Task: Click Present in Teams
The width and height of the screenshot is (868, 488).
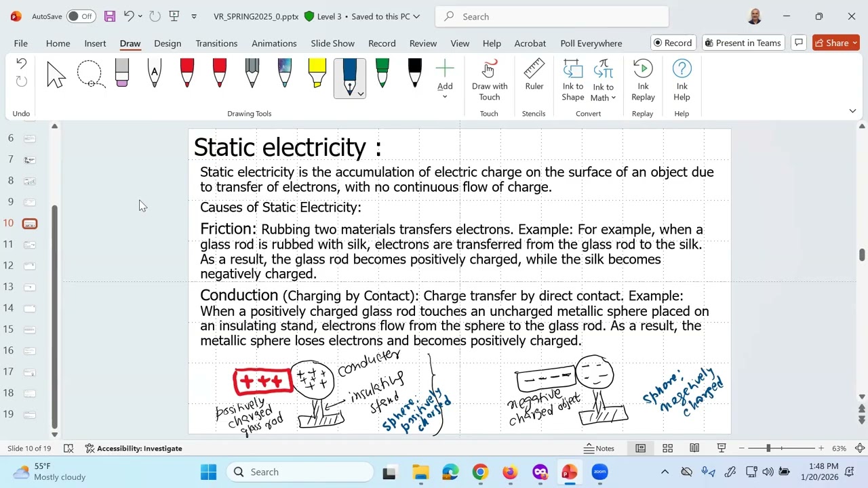Action: [x=743, y=43]
